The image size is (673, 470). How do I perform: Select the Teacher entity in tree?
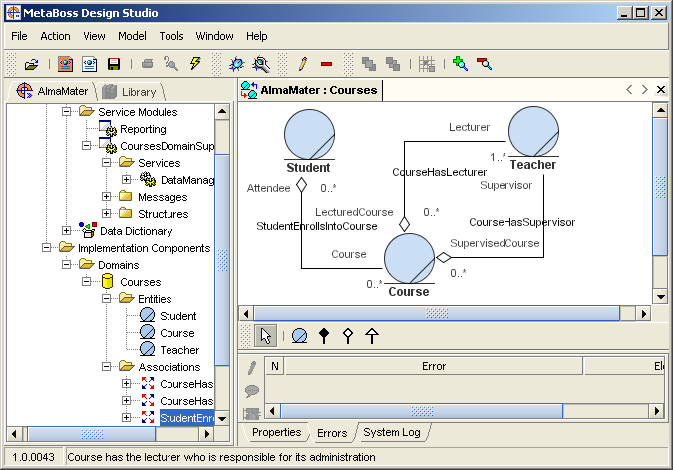point(179,350)
